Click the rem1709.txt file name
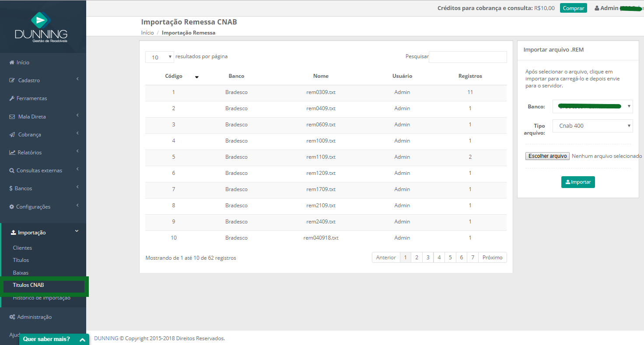 [x=321, y=189]
